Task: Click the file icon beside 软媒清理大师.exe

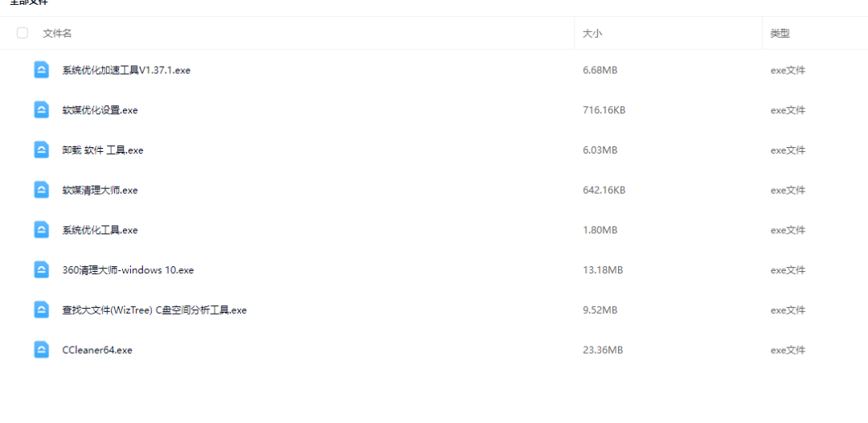Action: pyautogui.click(x=42, y=190)
